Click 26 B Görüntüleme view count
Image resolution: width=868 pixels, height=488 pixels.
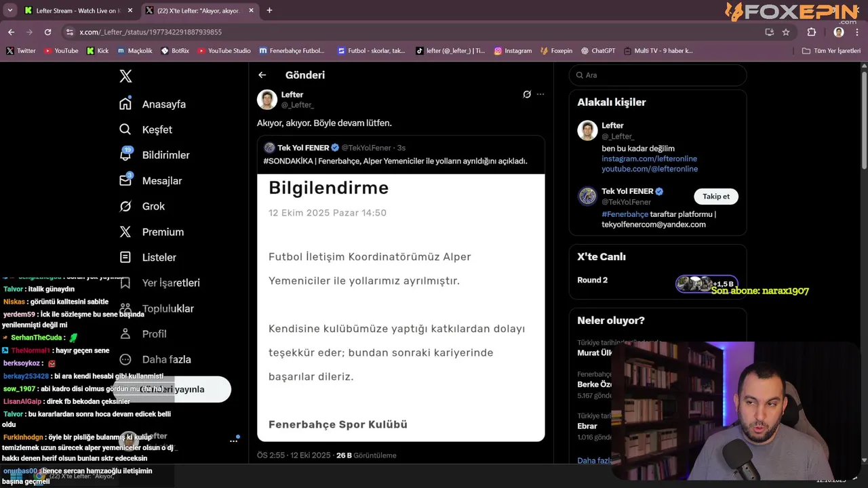pyautogui.click(x=366, y=455)
